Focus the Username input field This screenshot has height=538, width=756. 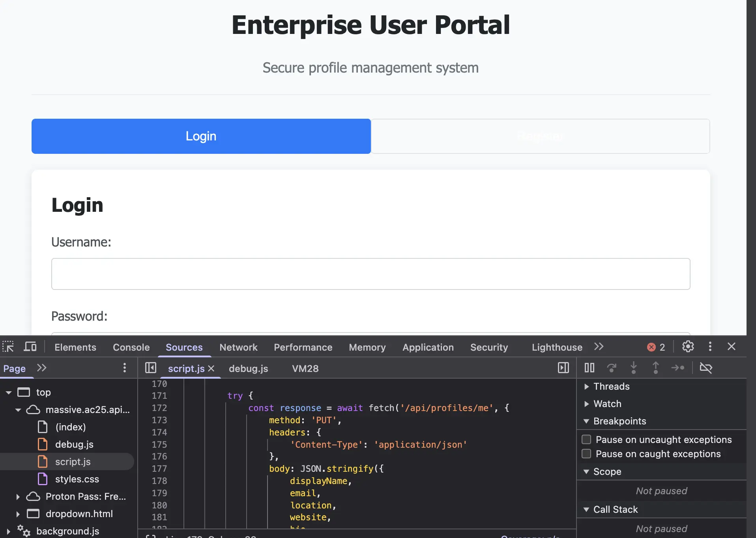pyautogui.click(x=371, y=274)
